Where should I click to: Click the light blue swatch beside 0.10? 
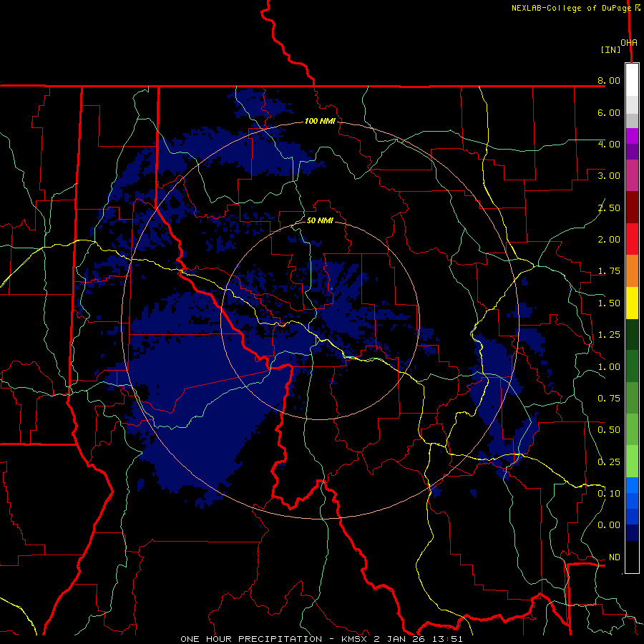pos(632,485)
